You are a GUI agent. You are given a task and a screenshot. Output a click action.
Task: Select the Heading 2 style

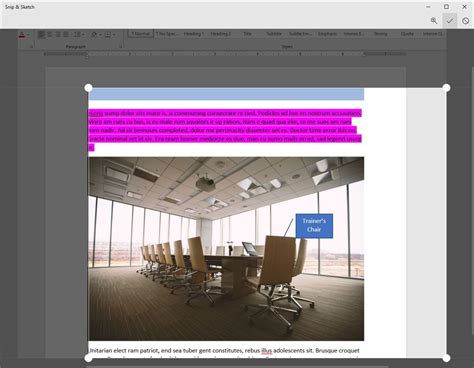(220, 34)
